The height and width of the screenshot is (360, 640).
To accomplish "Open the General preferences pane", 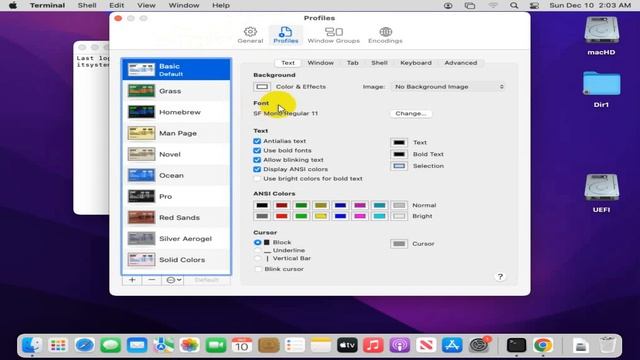I will click(x=250, y=35).
